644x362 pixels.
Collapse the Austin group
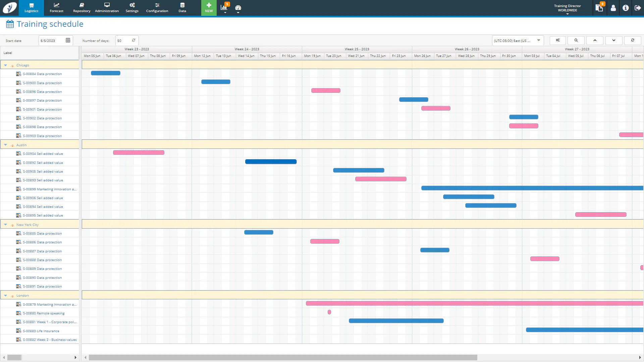coord(5,145)
